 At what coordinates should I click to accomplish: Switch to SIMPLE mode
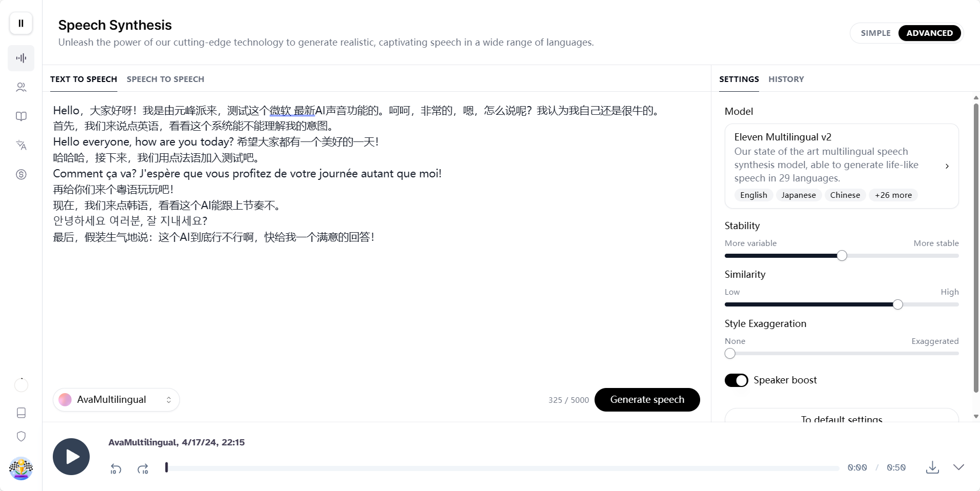pos(875,33)
